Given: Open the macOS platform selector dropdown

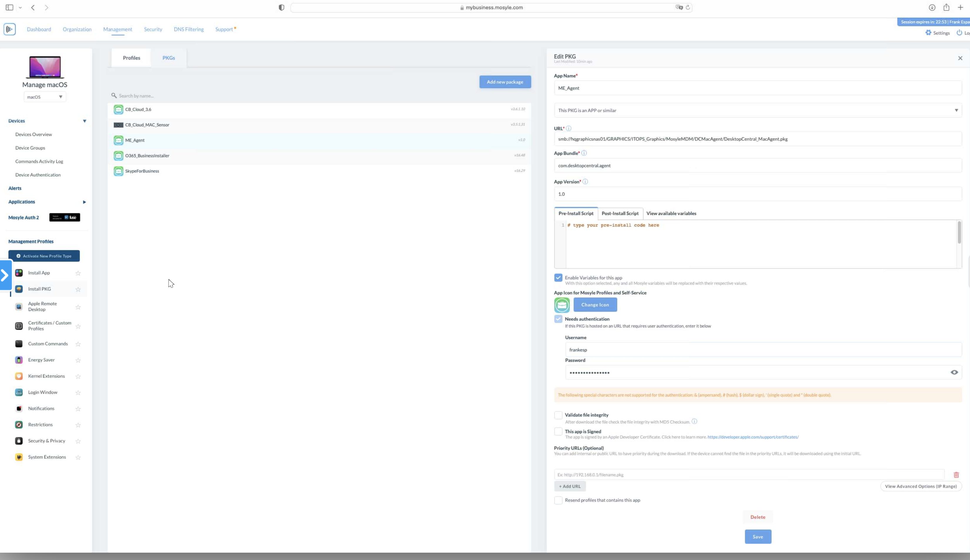Looking at the screenshot, I should pyautogui.click(x=45, y=97).
